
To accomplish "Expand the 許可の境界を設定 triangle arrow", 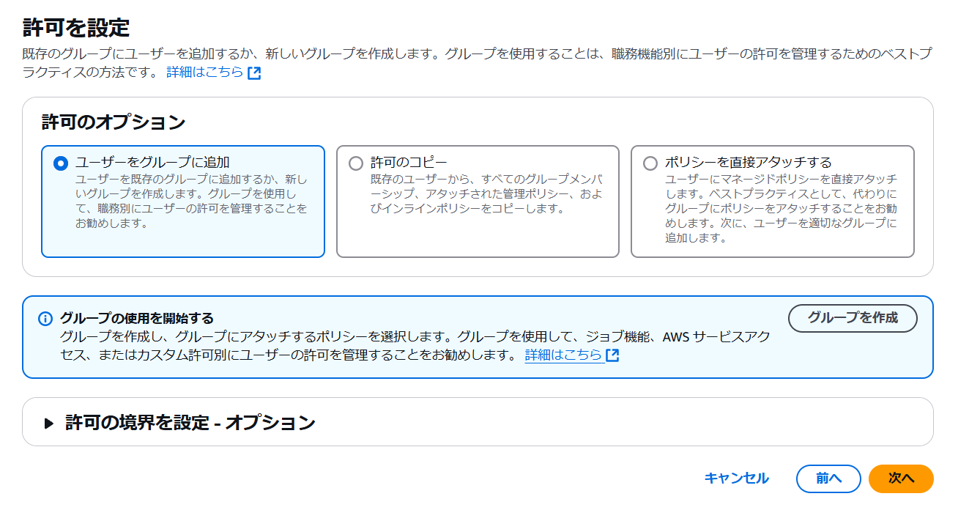I will pos(49,423).
